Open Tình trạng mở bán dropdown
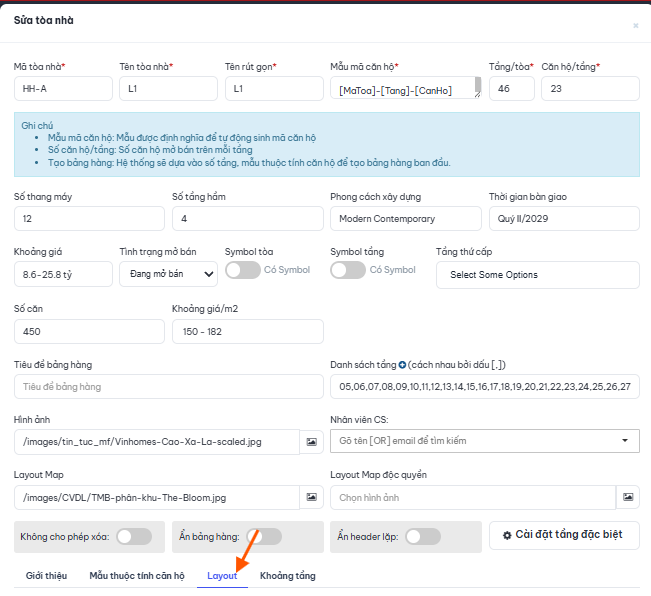Image resolution: width=651 pixels, height=596 pixels. [169, 274]
